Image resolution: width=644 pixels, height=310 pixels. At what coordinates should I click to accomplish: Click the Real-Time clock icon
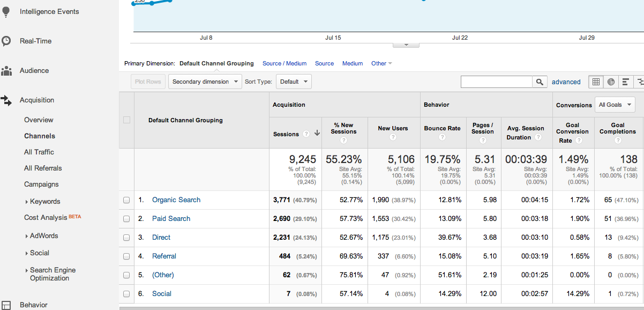coord(6,41)
